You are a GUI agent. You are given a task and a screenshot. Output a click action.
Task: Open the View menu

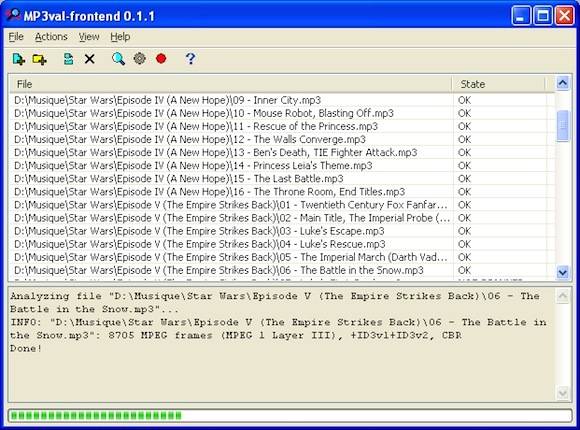89,37
